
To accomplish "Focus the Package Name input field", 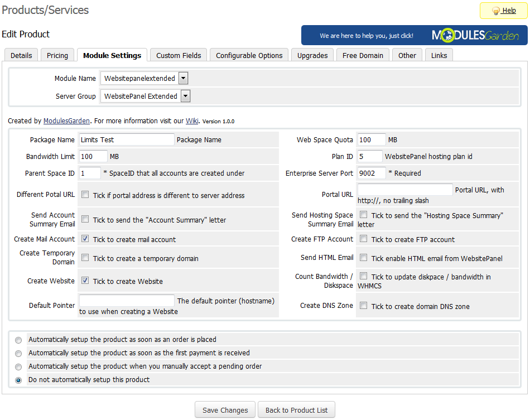I will [x=127, y=139].
